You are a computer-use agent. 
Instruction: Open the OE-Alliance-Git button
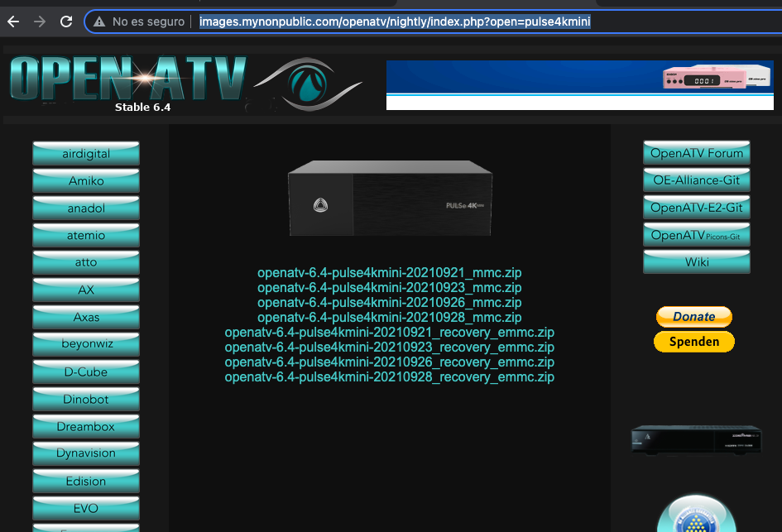coord(696,180)
